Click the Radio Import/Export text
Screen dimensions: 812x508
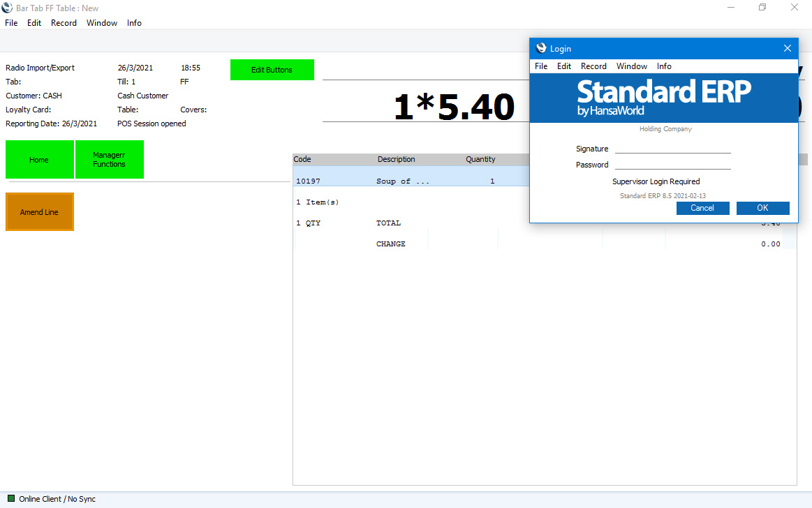pos(40,68)
